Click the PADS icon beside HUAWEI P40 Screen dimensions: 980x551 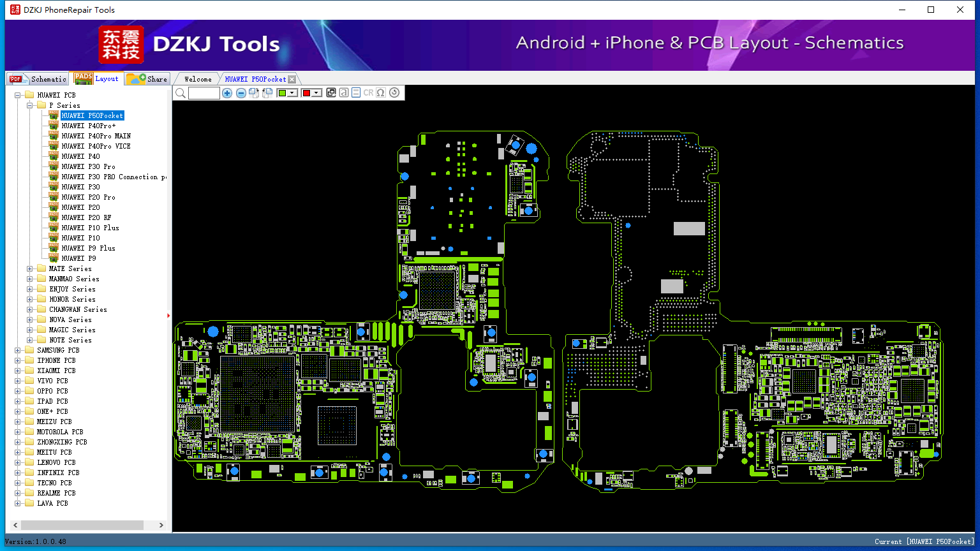(x=54, y=156)
